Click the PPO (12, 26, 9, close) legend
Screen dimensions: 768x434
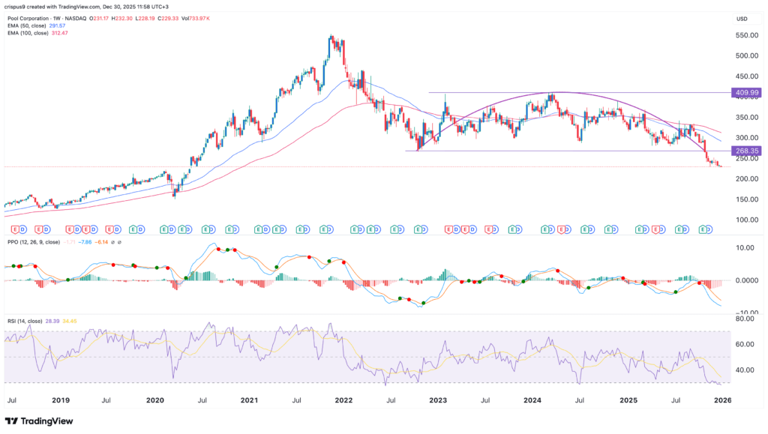coord(33,242)
